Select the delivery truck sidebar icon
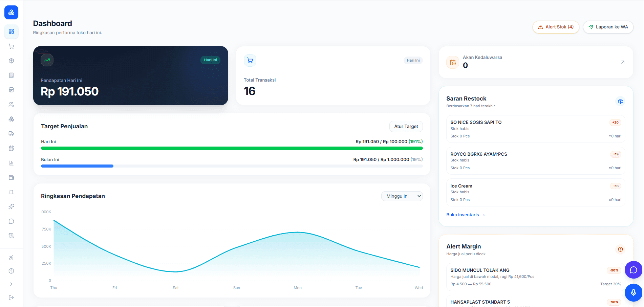The height and width of the screenshot is (307, 644). pos(11,134)
